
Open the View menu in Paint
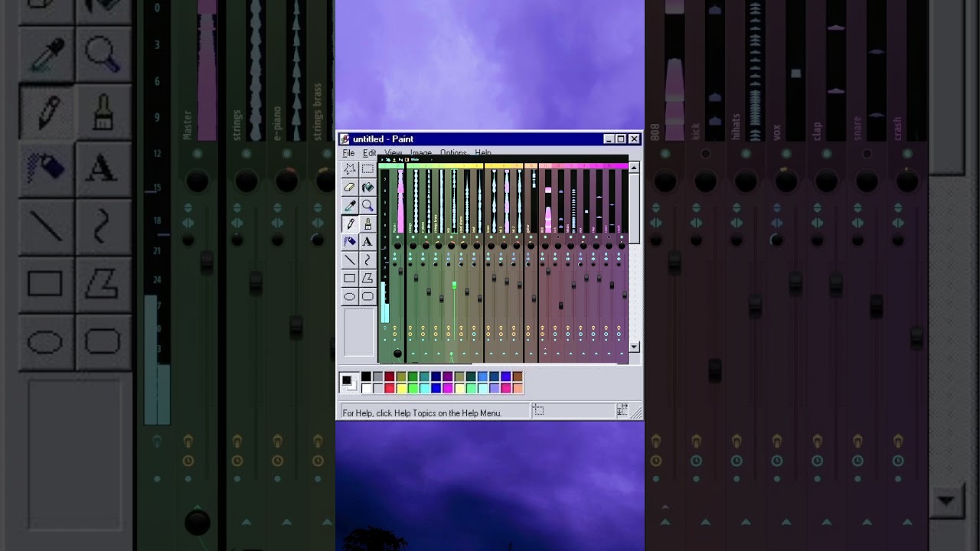[x=394, y=153]
